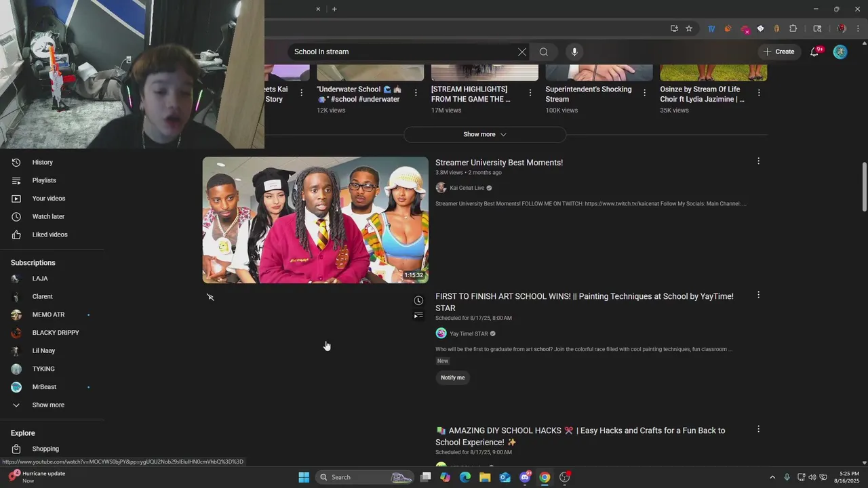Open the TV browser extension
Screen dimensions: 868x488
point(711,28)
